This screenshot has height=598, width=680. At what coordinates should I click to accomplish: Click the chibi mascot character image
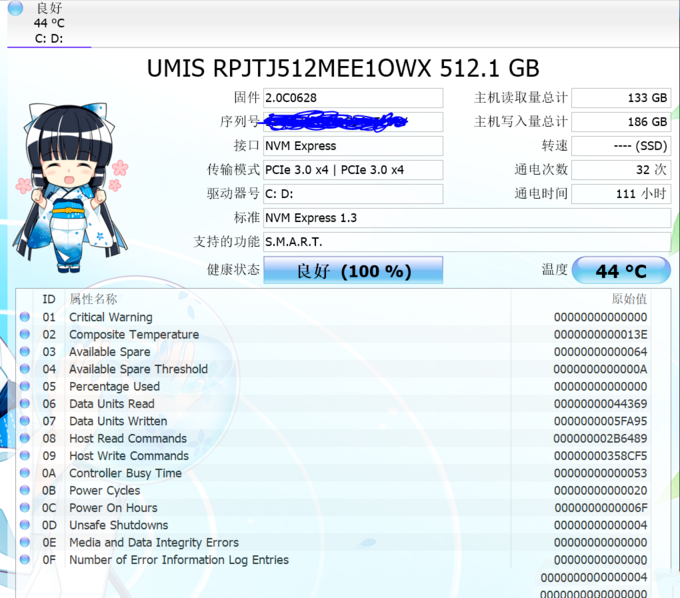click(x=72, y=188)
